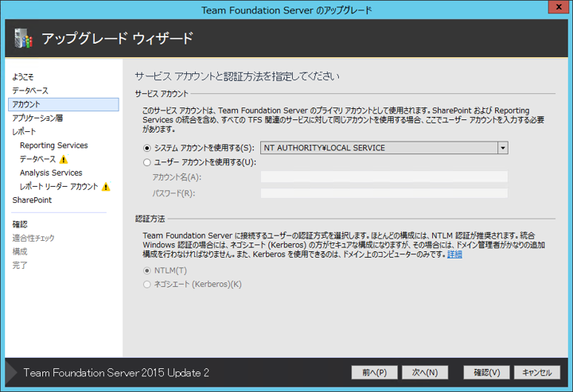
Task: Click the wizard server icon in header
Action: (21, 38)
